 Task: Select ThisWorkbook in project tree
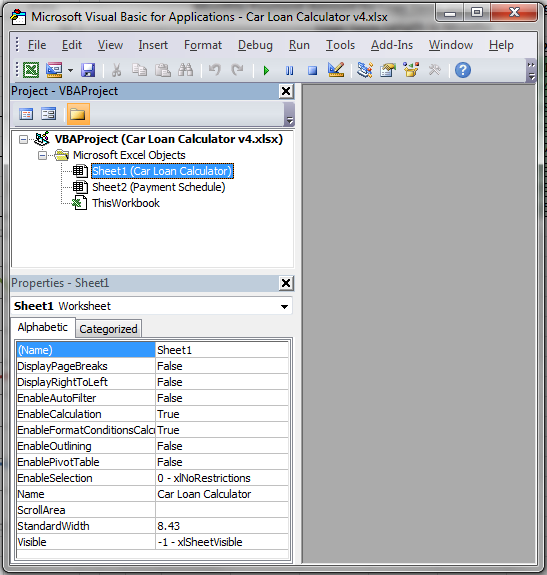(126, 203)
